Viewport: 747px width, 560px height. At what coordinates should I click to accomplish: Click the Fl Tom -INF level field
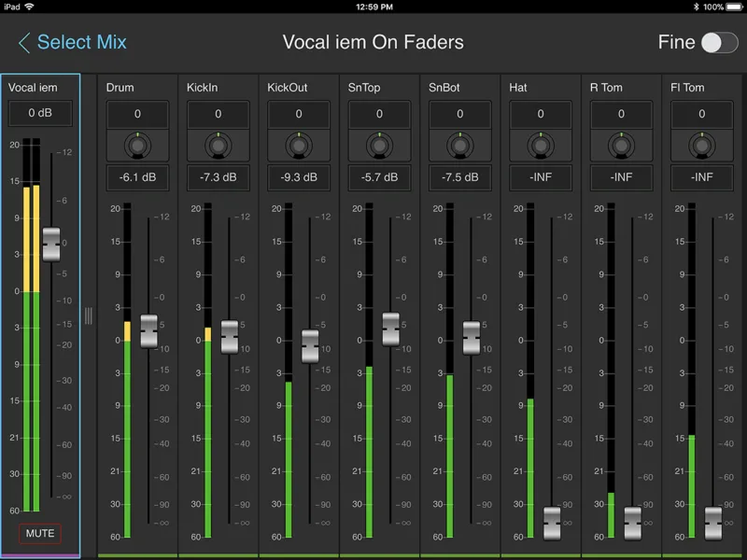(702, 177)
